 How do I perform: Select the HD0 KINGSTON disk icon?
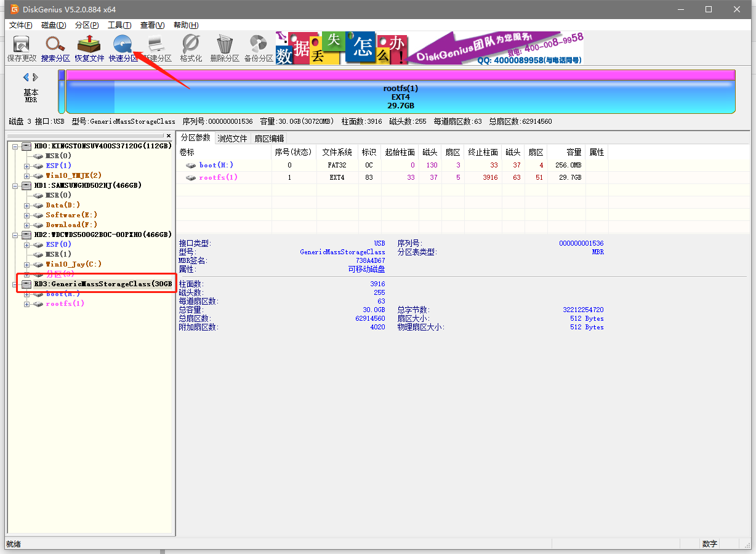[x=26, y=146]
